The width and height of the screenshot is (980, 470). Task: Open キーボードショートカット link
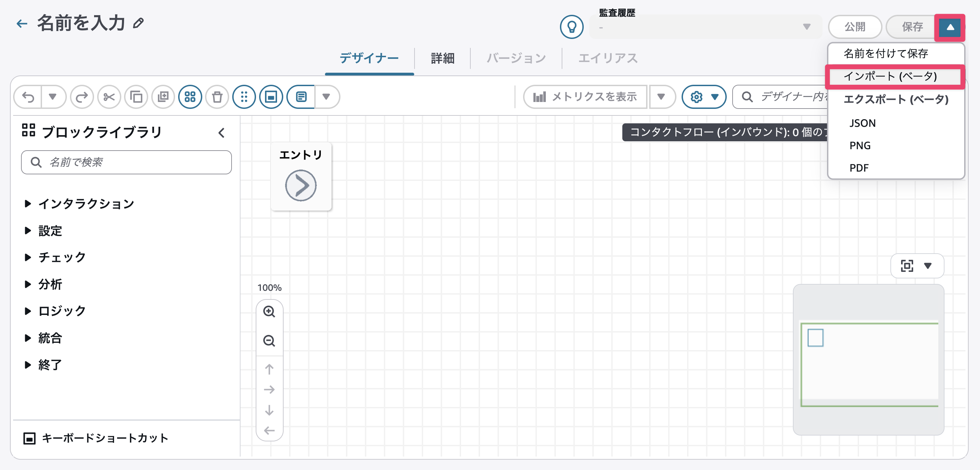[x=96, y=438]
